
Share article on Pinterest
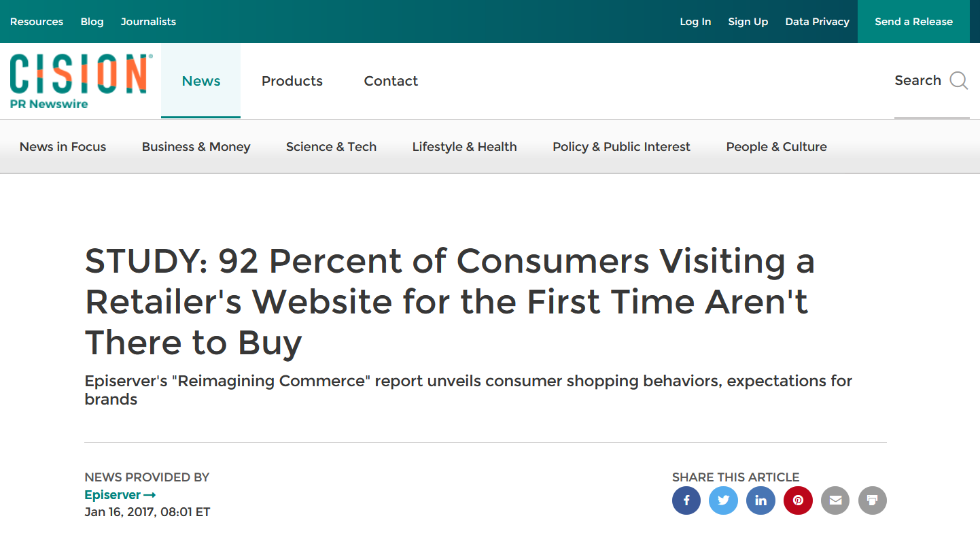tap(798, 500)
